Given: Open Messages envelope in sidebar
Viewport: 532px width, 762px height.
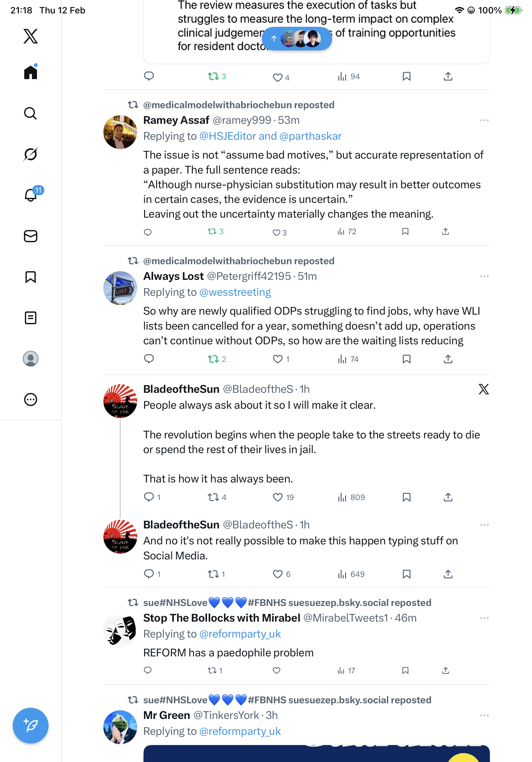Looking at the screenshot, I should 31,236.
